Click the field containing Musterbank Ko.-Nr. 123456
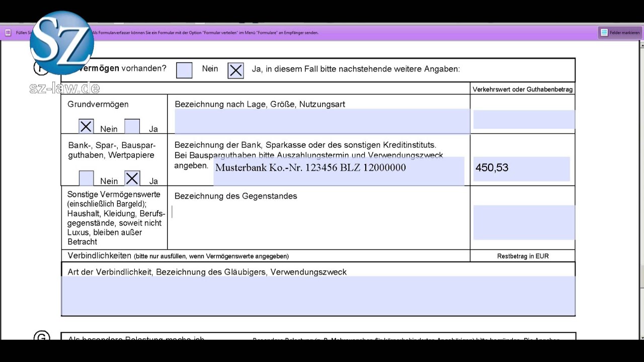Image resolution: width=644 pixels, height=362 pixels. [x=339, y=171]
